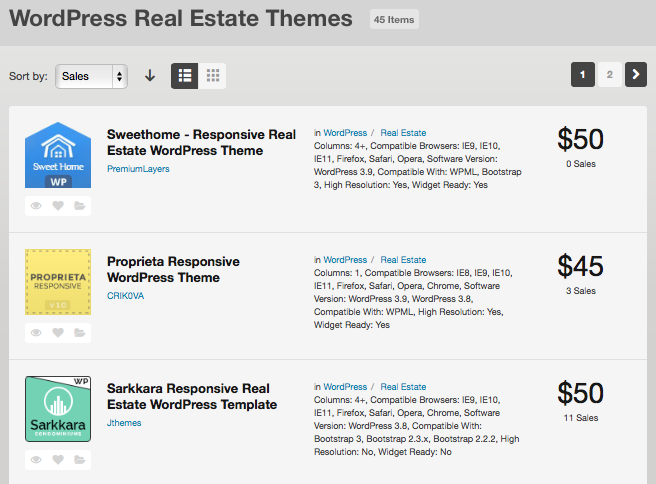656x484 pixels.
Task: Click the $50 price of Sarkkara
Action: [x=580, y=393]
